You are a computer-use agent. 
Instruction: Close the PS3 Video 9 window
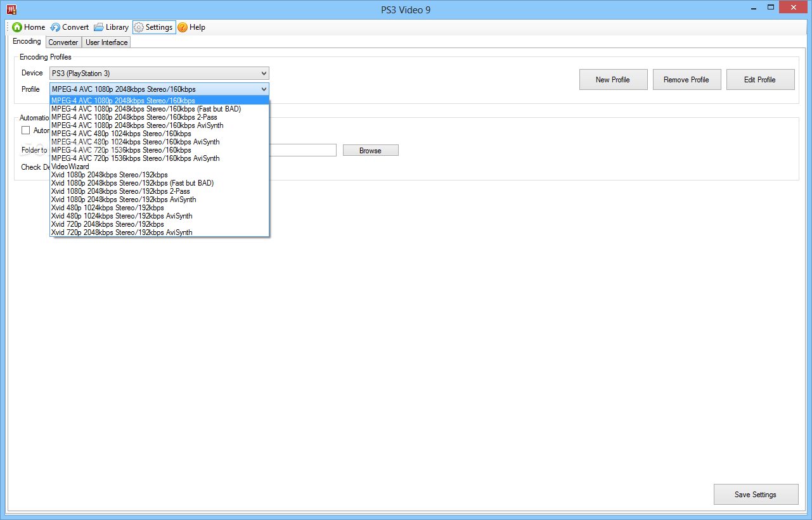coord(794,8)
